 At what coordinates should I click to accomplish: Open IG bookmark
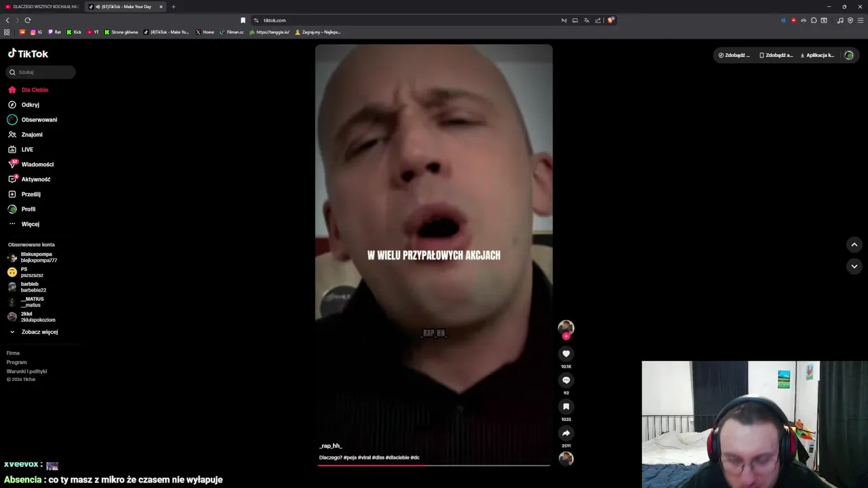(36, 32)
